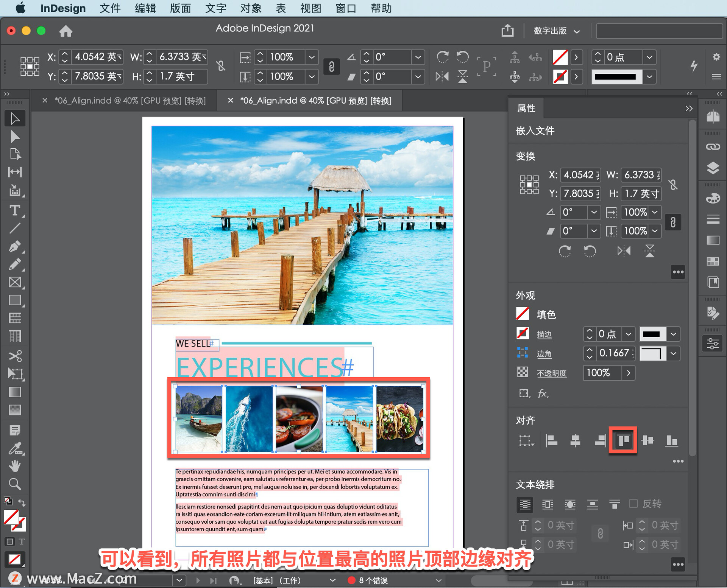Screen dimensions: 727x588
Task: Toggle constrain proportions in Properties transform
Action: [x=673, y=185]
